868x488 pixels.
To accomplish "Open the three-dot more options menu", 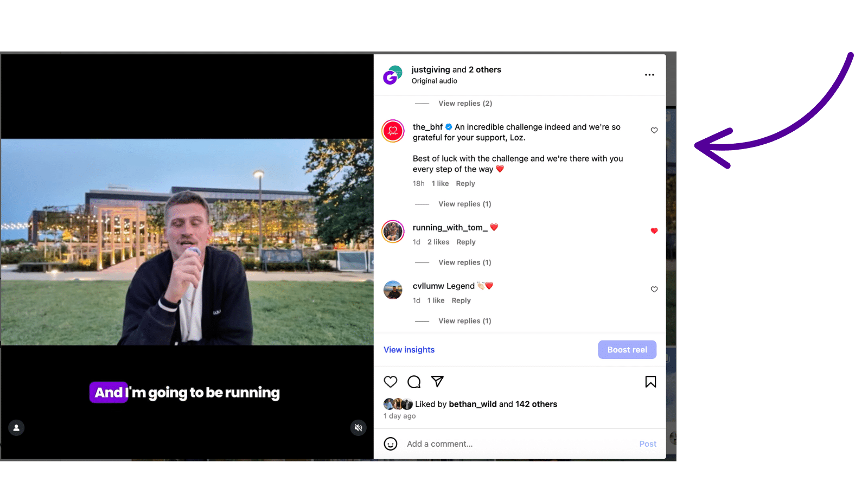I will (649, 75).
